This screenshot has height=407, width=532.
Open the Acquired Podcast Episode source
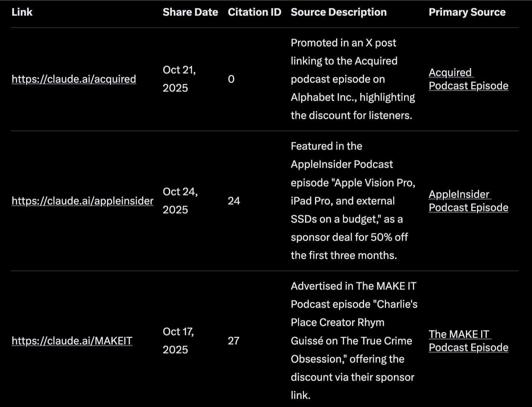pos(468,79)
